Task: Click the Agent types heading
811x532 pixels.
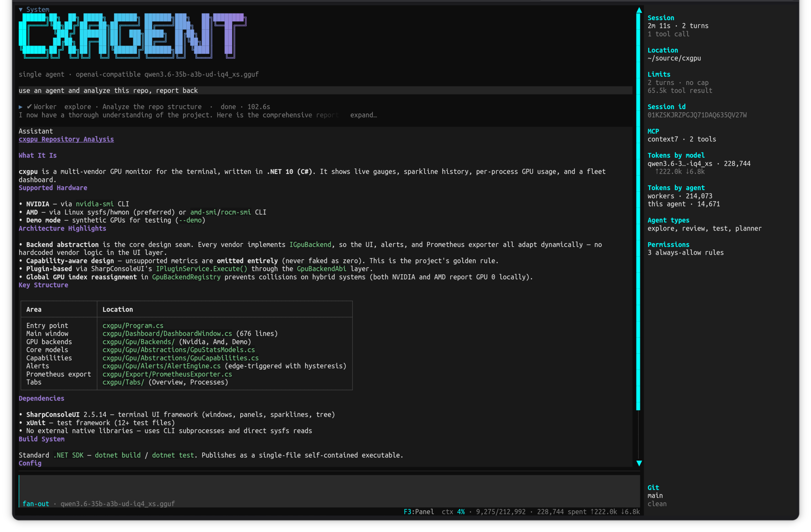Action: 668,220
